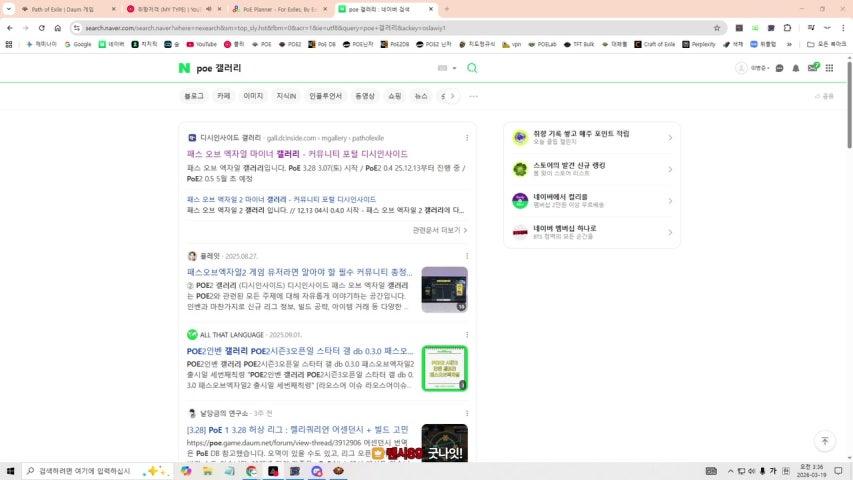Open the Naver services grid menu
This screenshot has height=480, width=853.
click(x=829, y=68)
